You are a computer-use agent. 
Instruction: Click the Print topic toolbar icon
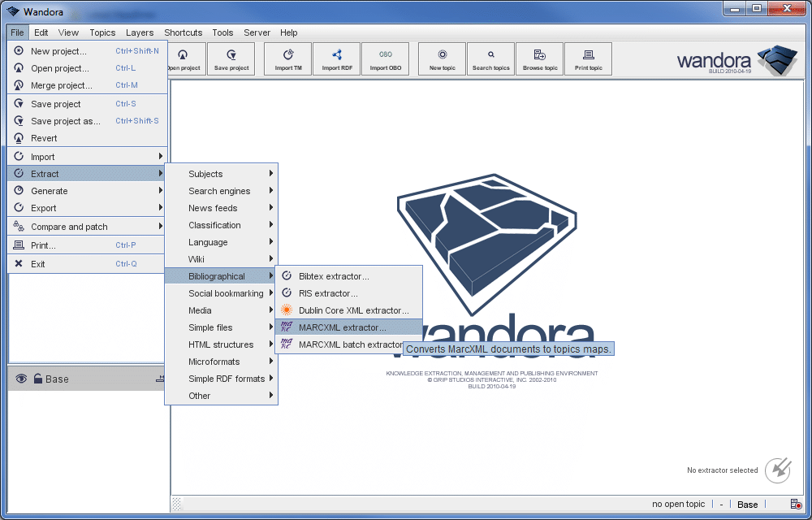[588, 58]
